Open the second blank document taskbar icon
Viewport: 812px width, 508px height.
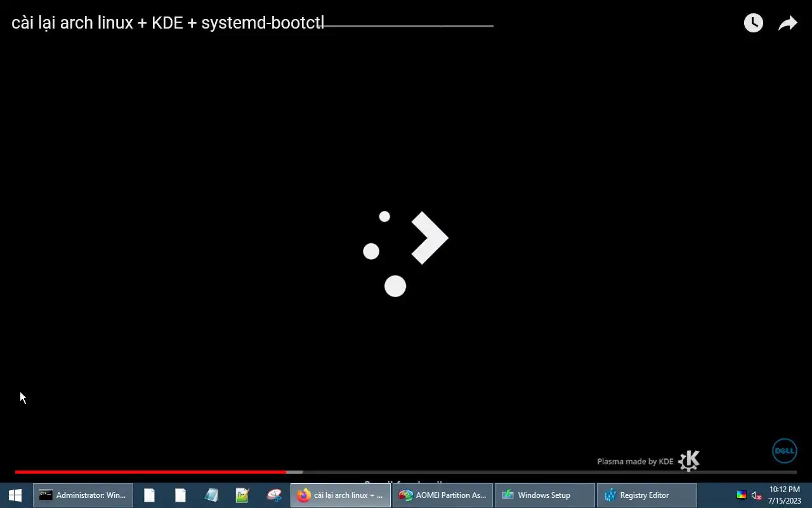tap(180, 495)
